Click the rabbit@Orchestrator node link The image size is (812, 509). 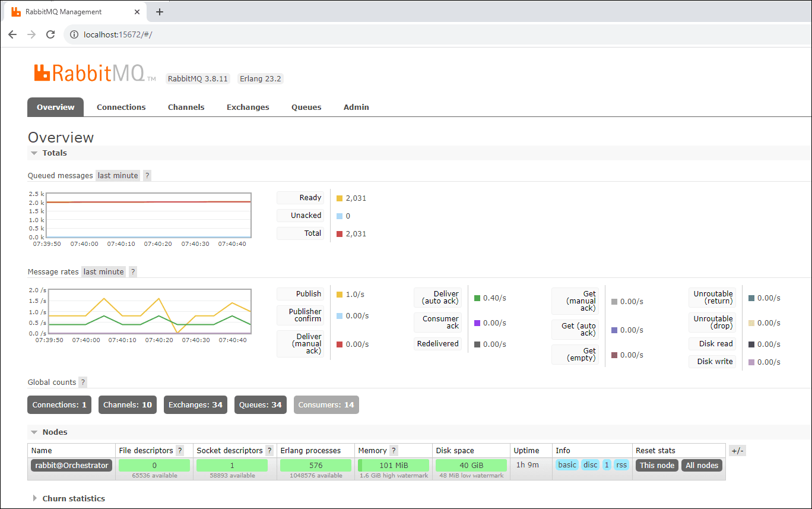(x=71, y=465)
